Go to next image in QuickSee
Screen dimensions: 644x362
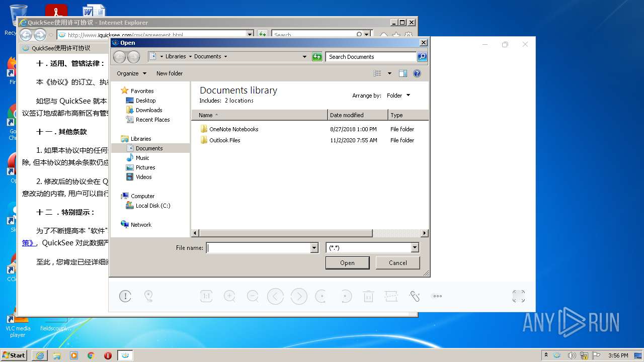pos(299,296)
